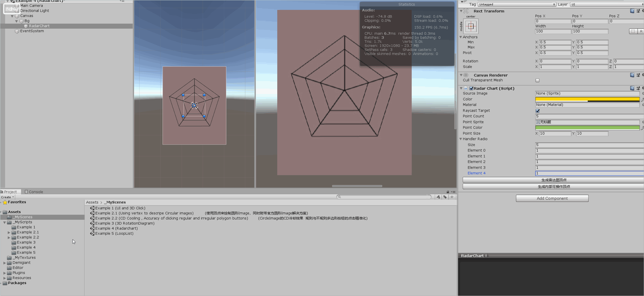Click the Canvas Renderer presets icon
The width and height of the screenshot is (644, 296).
tap(638, 75)
